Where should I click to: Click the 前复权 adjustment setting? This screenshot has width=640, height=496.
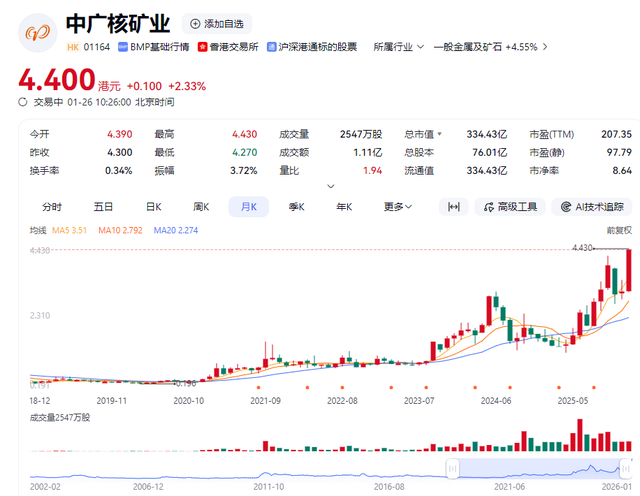click(x=619, y=231)
